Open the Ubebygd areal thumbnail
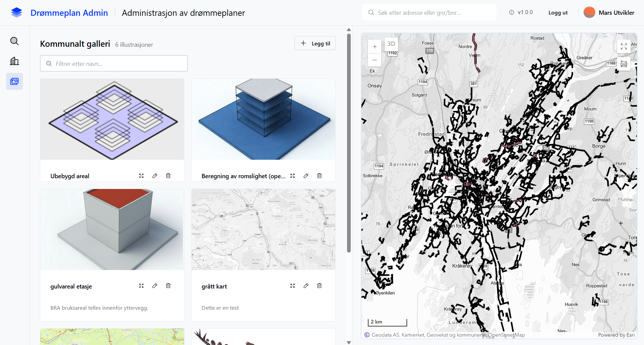The image size is (644, 345). (x=112, y=119)
